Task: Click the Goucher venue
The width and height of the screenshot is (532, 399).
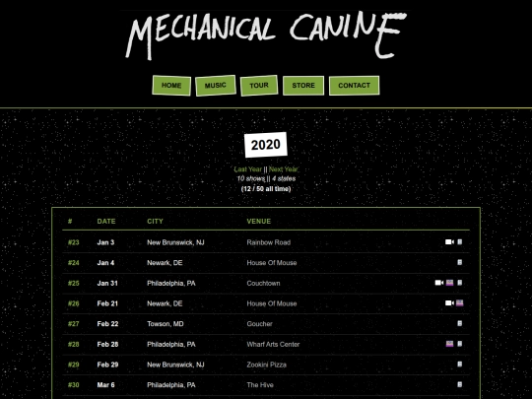Action: (x=259, y=324)
